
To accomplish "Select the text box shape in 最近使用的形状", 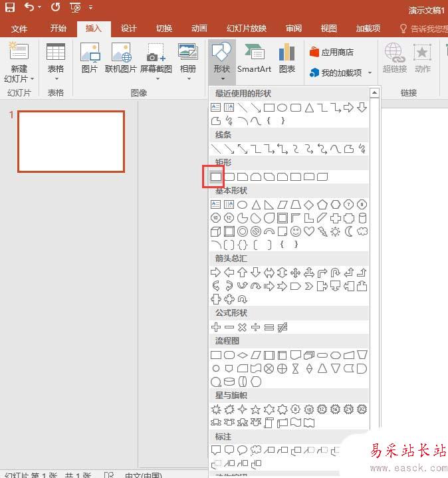I will pyautogui.click(x=216, y=108).
